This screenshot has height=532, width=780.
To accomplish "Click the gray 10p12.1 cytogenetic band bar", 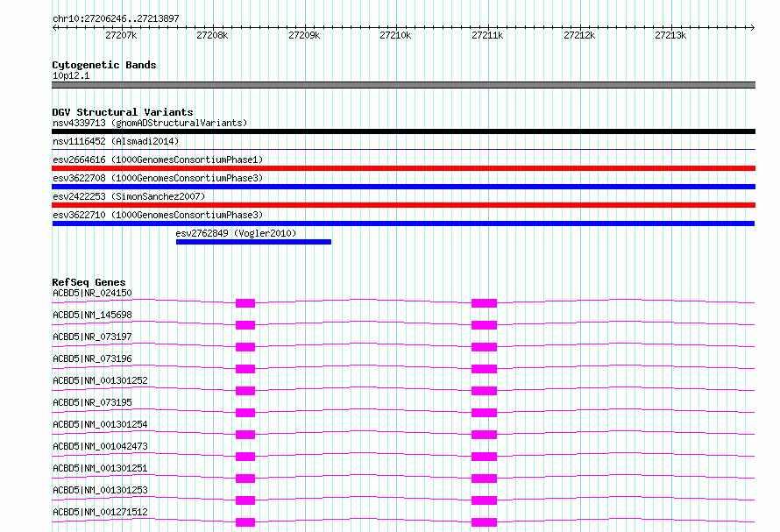I will coord(403,85).
